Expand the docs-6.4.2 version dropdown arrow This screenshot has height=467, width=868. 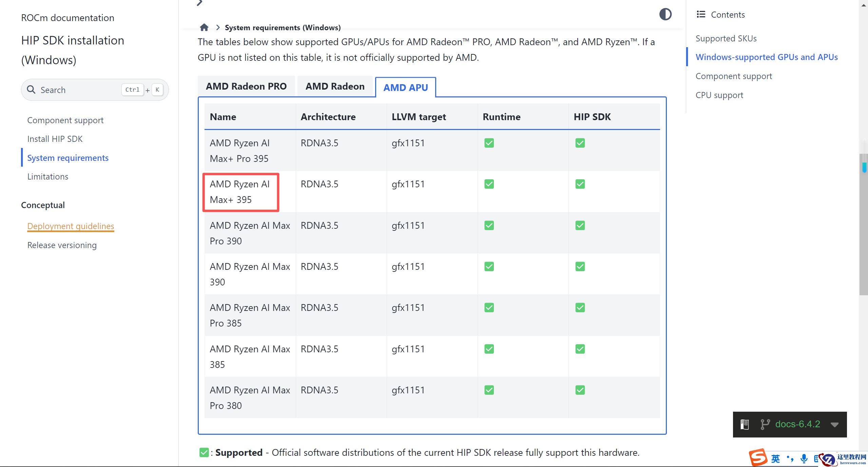click(x=835, y=425)
